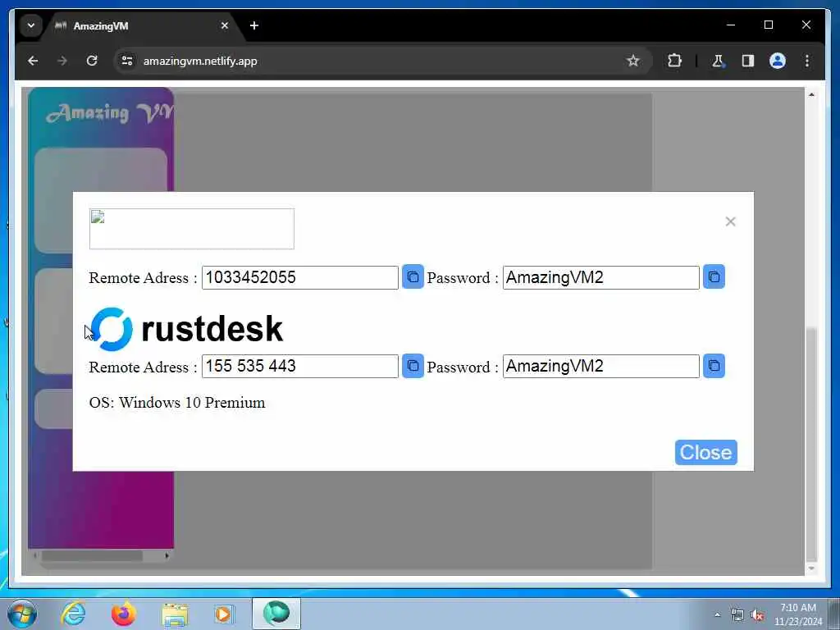The image size is (840, 630).
Task: Copy the RustDesk AmazingVM2 password
Action: 714,366
